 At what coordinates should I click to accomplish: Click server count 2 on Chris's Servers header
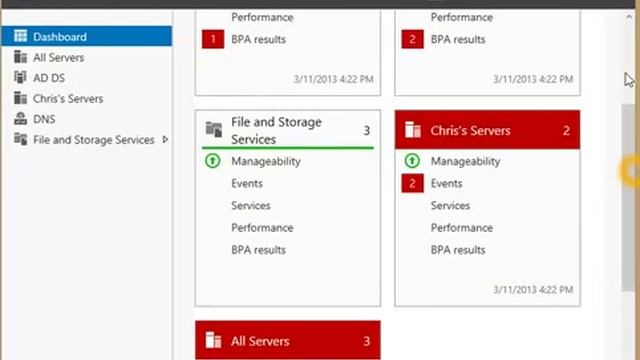pyautogui.click(x=566, y=131)
